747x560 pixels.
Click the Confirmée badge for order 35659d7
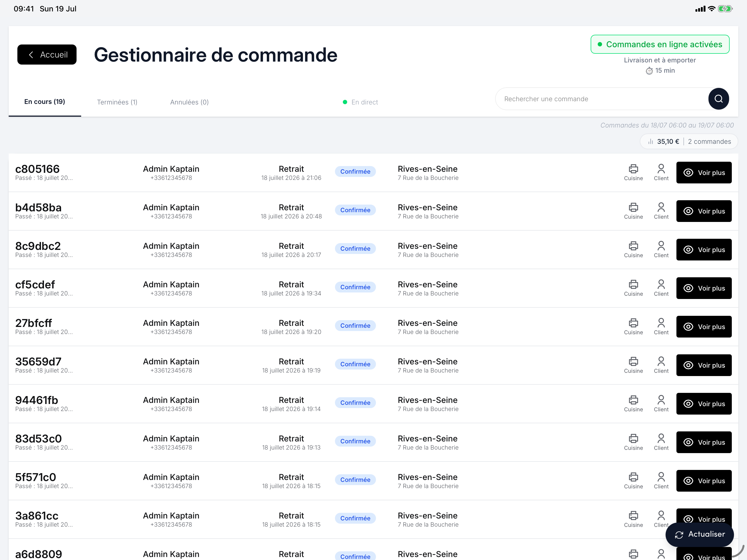click(355, 364)
